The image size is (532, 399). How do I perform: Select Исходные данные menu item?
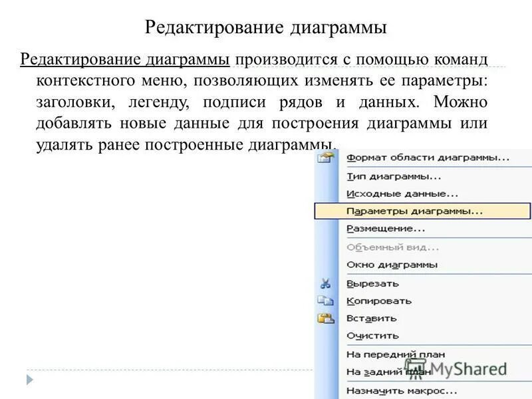coord(402,194)
